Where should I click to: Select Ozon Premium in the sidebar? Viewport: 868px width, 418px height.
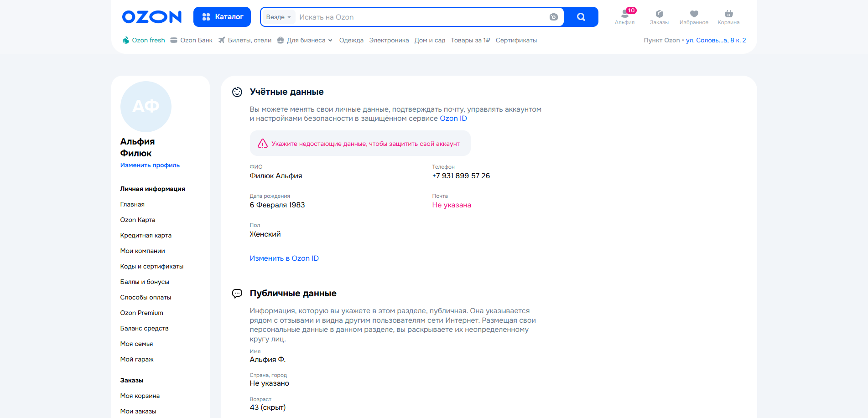click(x=141, y=313)
